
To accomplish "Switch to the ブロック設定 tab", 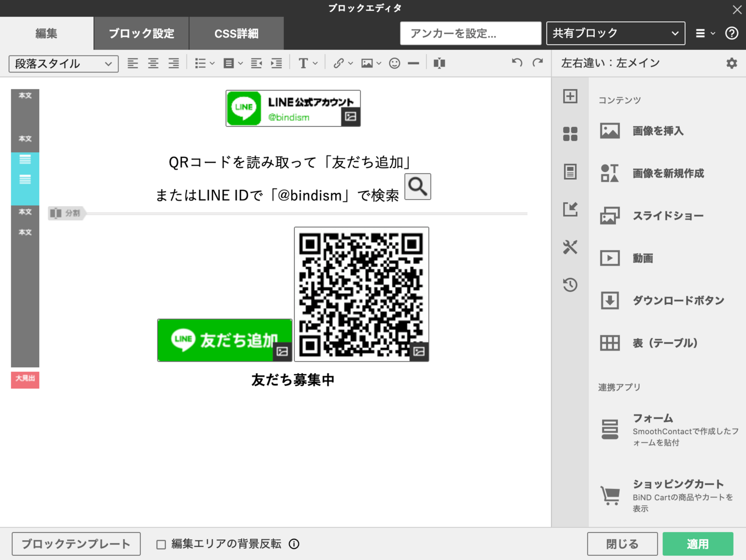I will [x=141, y=33].
